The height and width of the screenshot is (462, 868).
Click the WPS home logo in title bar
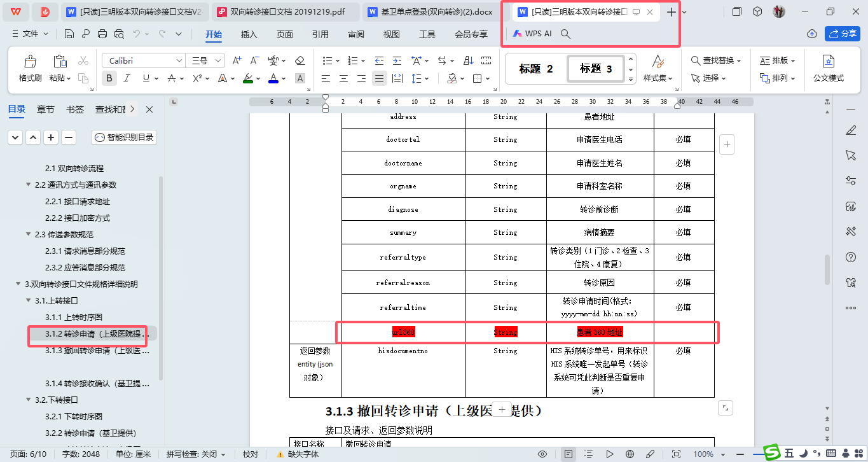[x=15, y=11]
